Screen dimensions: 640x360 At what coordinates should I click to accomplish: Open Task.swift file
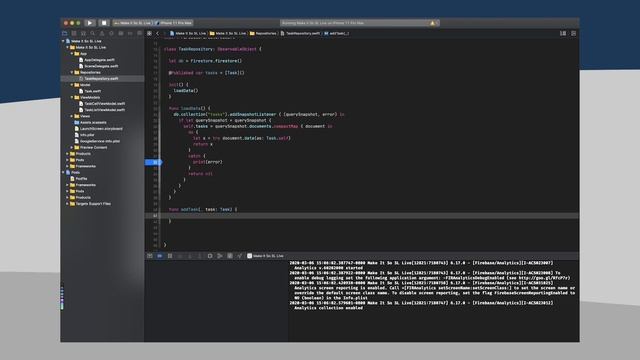point(90,91)
